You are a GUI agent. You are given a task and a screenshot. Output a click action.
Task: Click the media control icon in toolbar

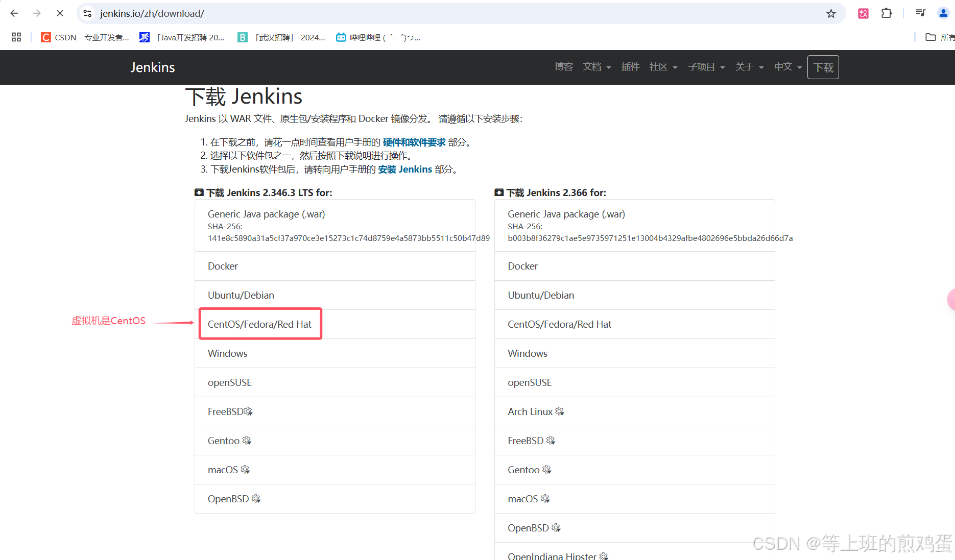[920, 13]
